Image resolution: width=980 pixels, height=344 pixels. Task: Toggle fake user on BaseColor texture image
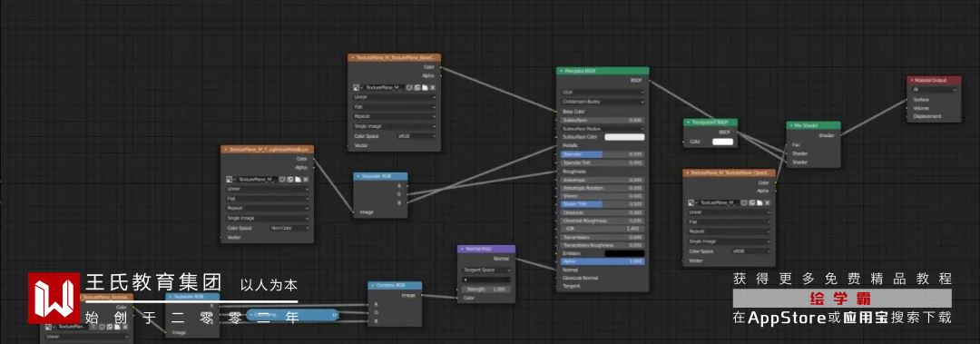click(x=408, y=87)
